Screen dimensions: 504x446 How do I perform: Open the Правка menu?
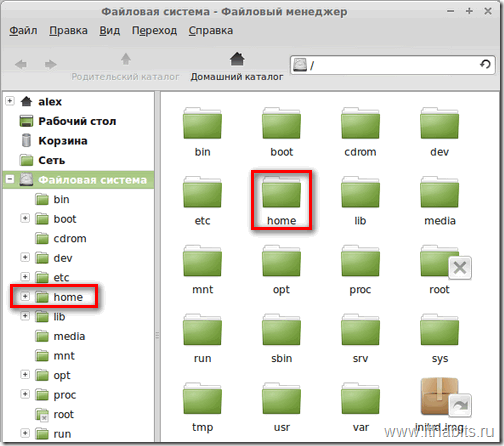pos(68,31)
